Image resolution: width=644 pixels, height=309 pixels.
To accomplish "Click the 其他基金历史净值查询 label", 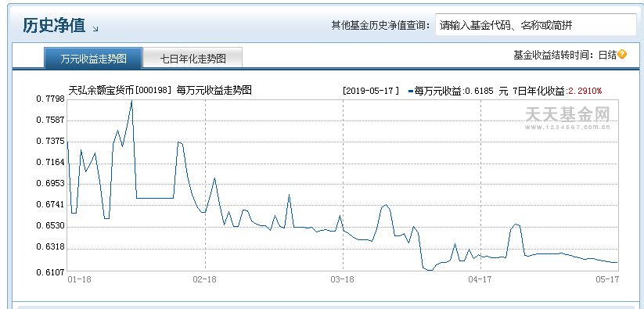I will click(381, 26).
